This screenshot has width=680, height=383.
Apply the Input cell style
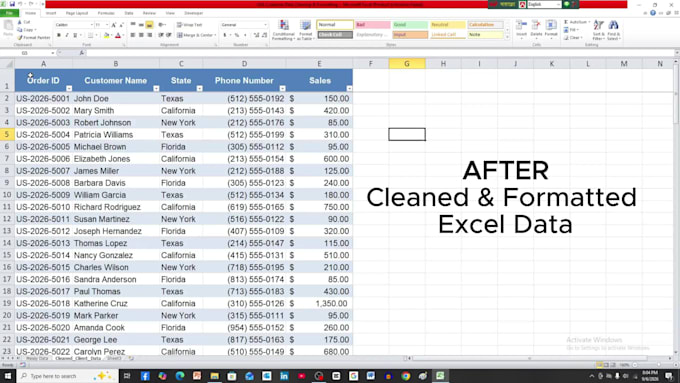(x=410, y=34)
